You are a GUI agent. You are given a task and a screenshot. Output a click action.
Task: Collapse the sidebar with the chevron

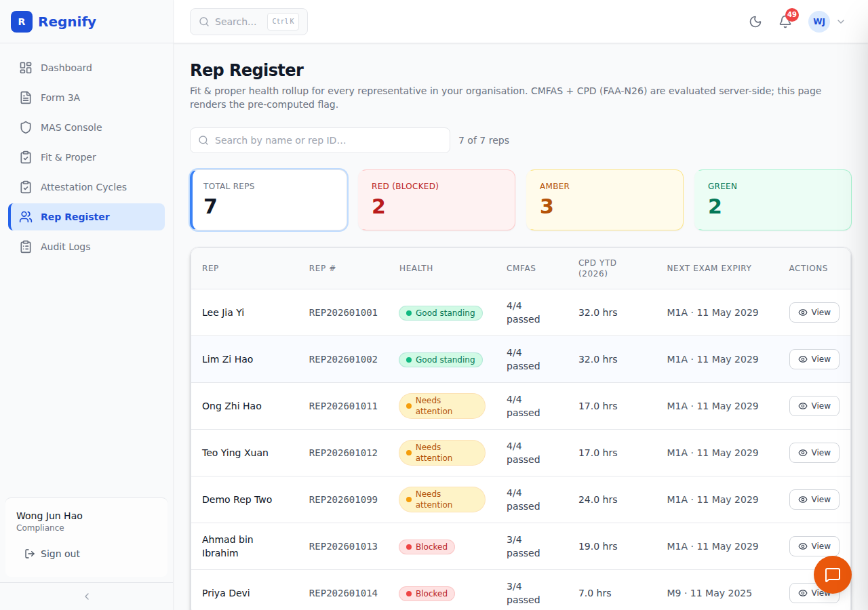[x=87, y=596]
